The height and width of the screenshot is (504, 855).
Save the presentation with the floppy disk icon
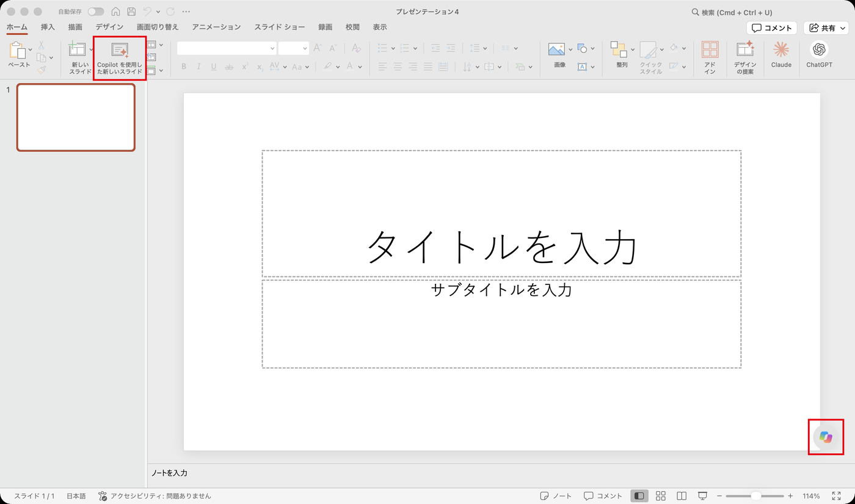coord(131,12)
